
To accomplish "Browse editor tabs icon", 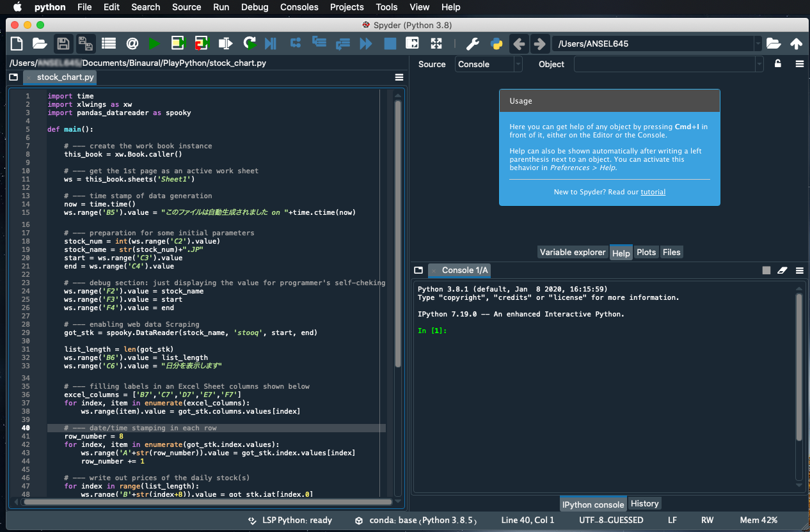I will click(13, 77).
